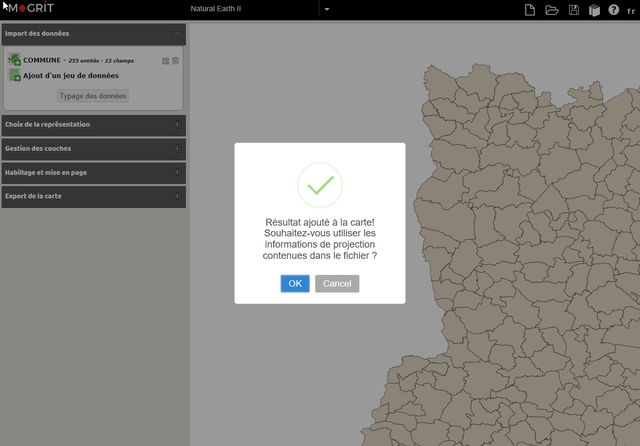Click the add dataset icon
This screenshot has height=446, width=640.
(15, 76)
